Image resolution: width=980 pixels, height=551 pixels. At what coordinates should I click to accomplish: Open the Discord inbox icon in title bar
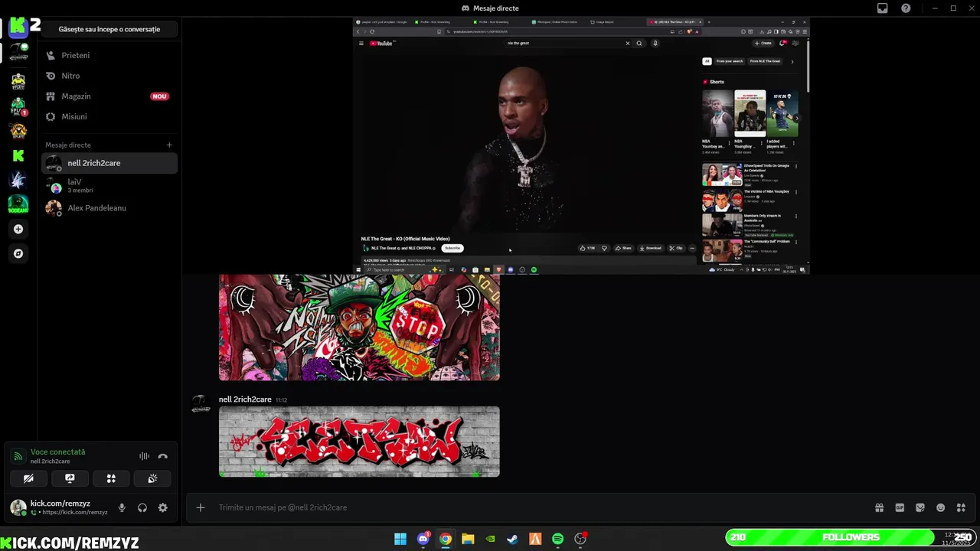(882, 8)
